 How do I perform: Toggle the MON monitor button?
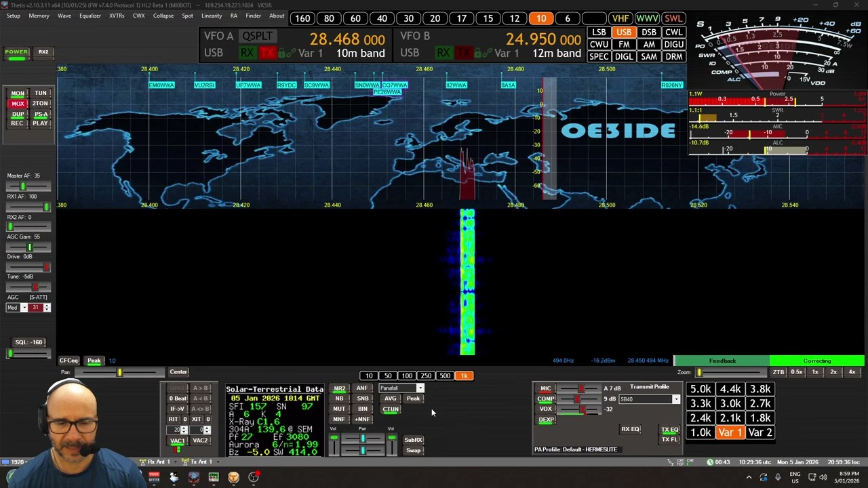(x=18, y=94)
